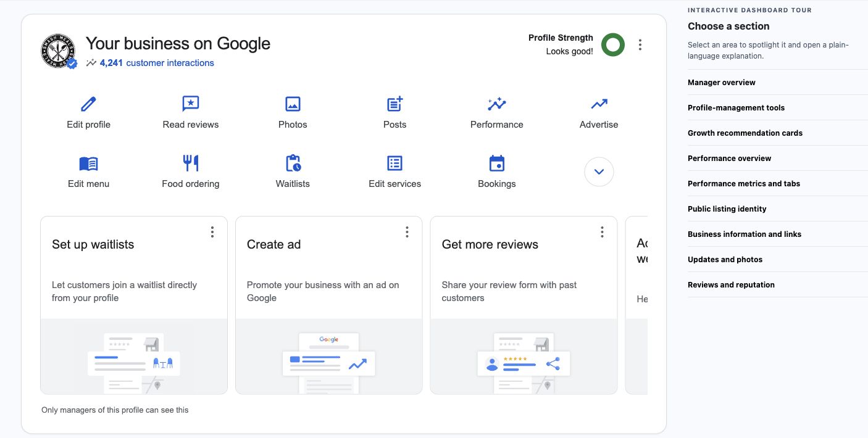Screen dimensions: 868x438
Task: Click the Profile Strength green ring
Action: coord(613,44)
